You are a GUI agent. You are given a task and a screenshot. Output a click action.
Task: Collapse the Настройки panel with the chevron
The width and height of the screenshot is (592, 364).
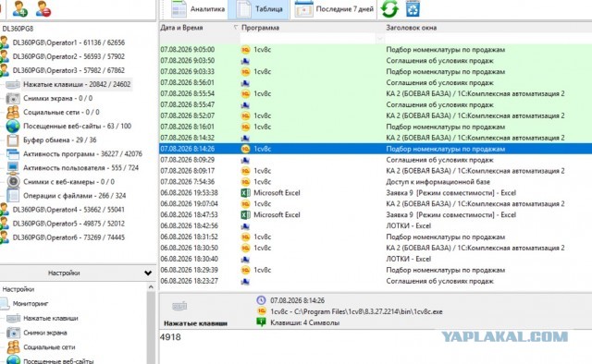(x=148, y=273)
